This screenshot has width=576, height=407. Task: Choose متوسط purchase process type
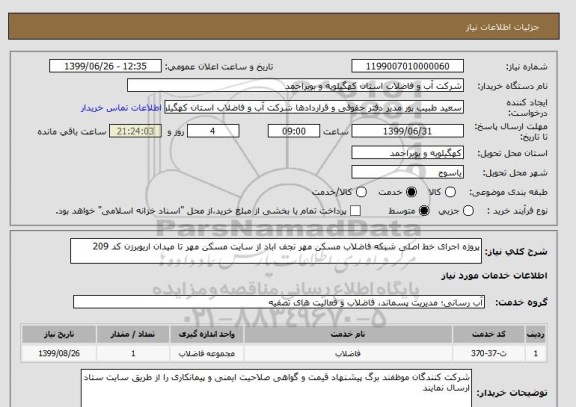click(x=424, y=211)
